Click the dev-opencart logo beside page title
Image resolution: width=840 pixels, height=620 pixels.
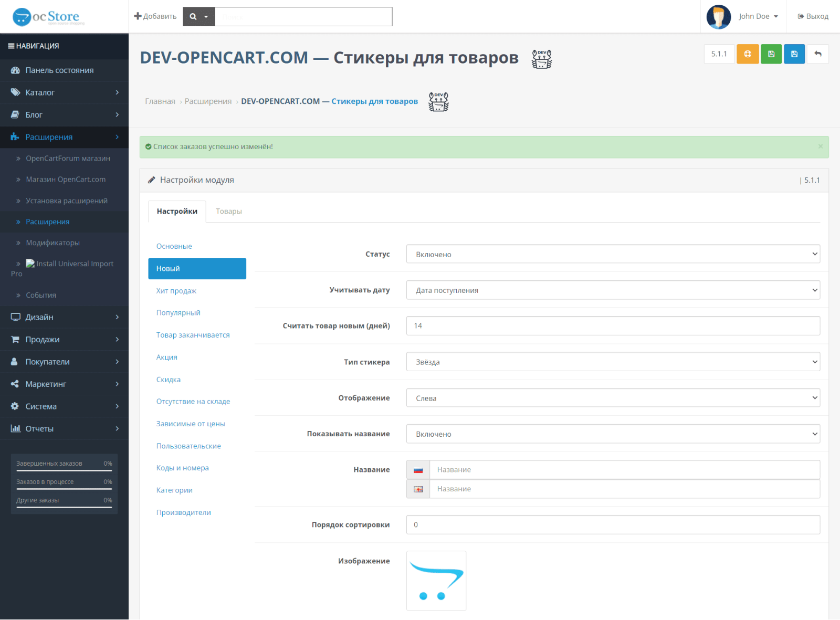[x=542, y=59]
